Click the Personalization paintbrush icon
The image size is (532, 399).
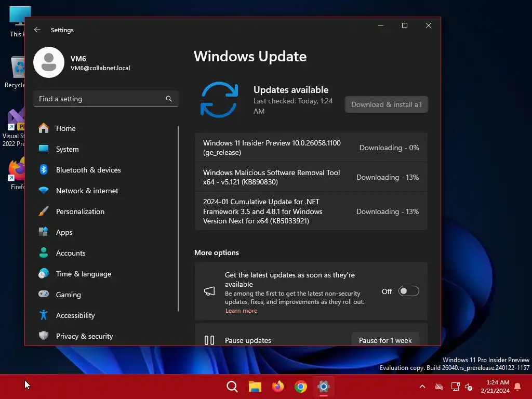[44, 211]
